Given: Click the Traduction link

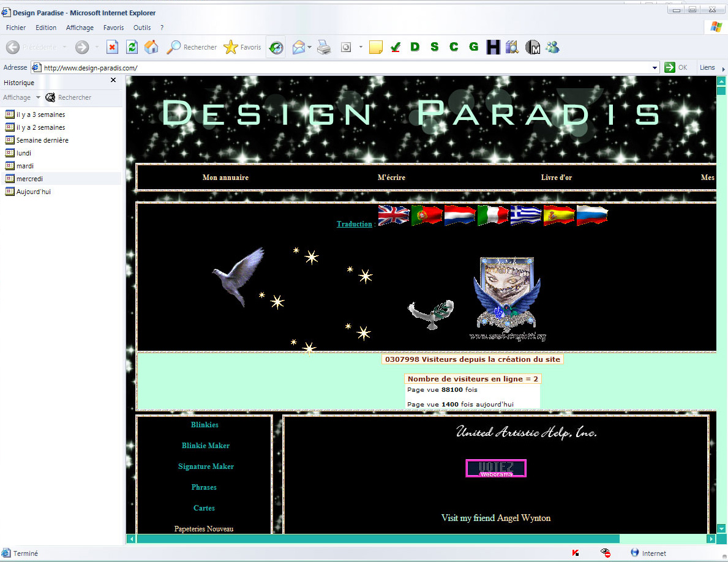Looking at the screenshot, I should [355, 223].
